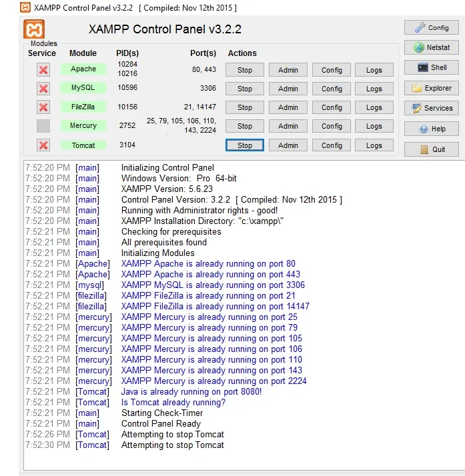The width and height of the screenshot is (465, 476).
Task: Stop the Mercury module
Action: click(244, 126)
